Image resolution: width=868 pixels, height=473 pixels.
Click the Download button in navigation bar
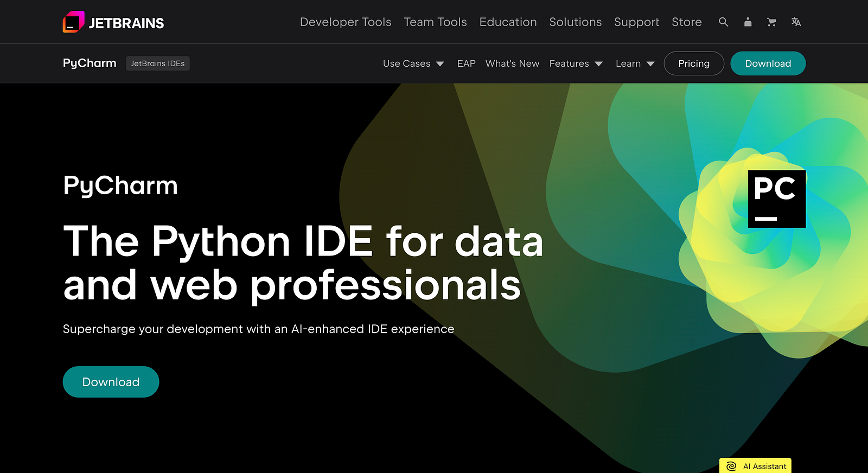768,63
